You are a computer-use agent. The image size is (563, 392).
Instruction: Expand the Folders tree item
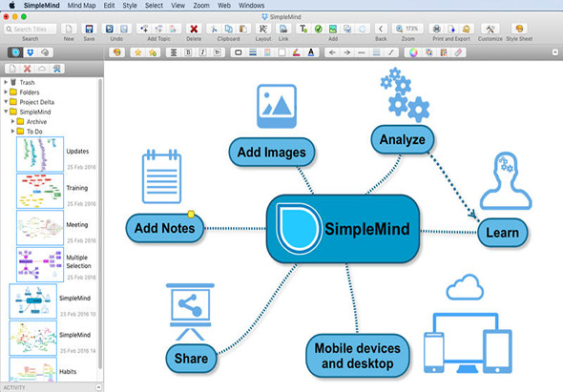pos(6,92)
